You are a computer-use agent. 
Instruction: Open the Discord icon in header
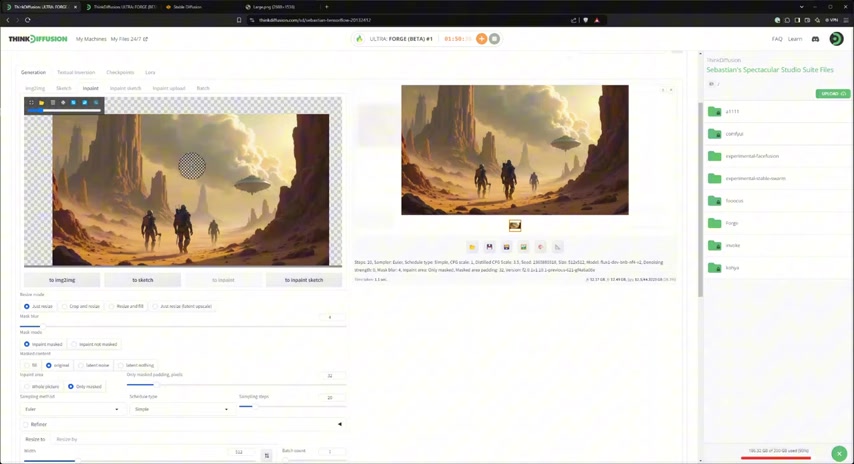point(815,39)
